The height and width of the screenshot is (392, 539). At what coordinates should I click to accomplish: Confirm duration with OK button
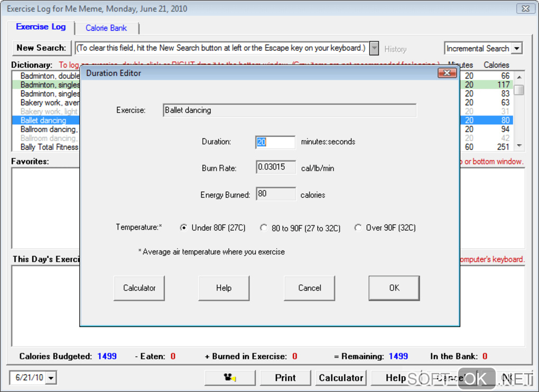[394, 288]
